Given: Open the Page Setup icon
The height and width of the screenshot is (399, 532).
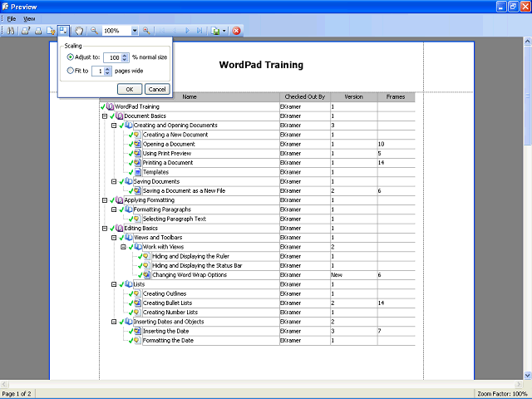Looking at the screenshot, I should click(x=51, y=31).
